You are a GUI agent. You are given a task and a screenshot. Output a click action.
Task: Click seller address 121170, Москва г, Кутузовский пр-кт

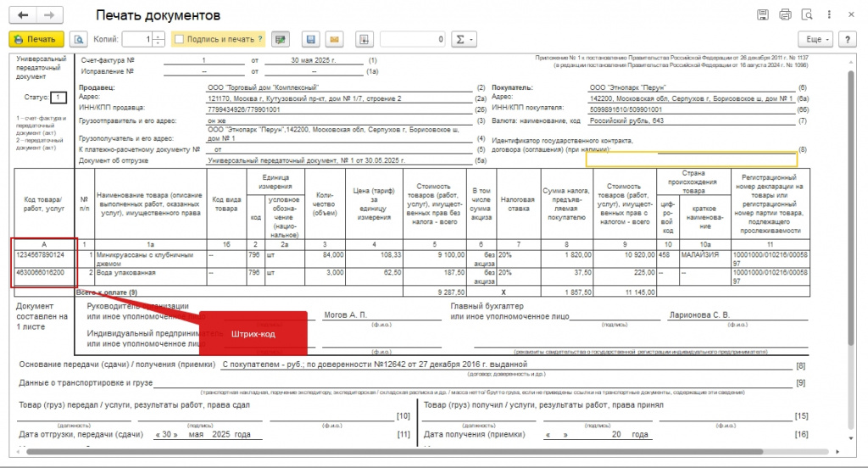pyautogui.click(x=304, y=98)
